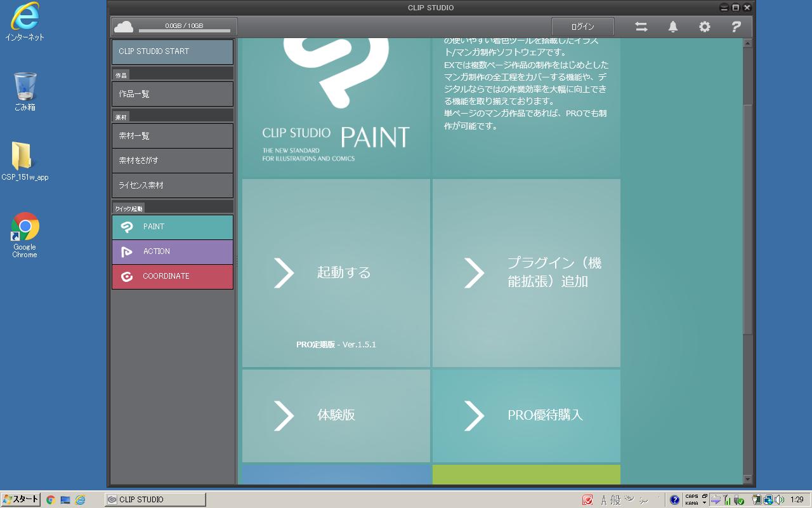
Task: Select CLIP STUDIO START in sidebar
Action: (x=173, y=51)
